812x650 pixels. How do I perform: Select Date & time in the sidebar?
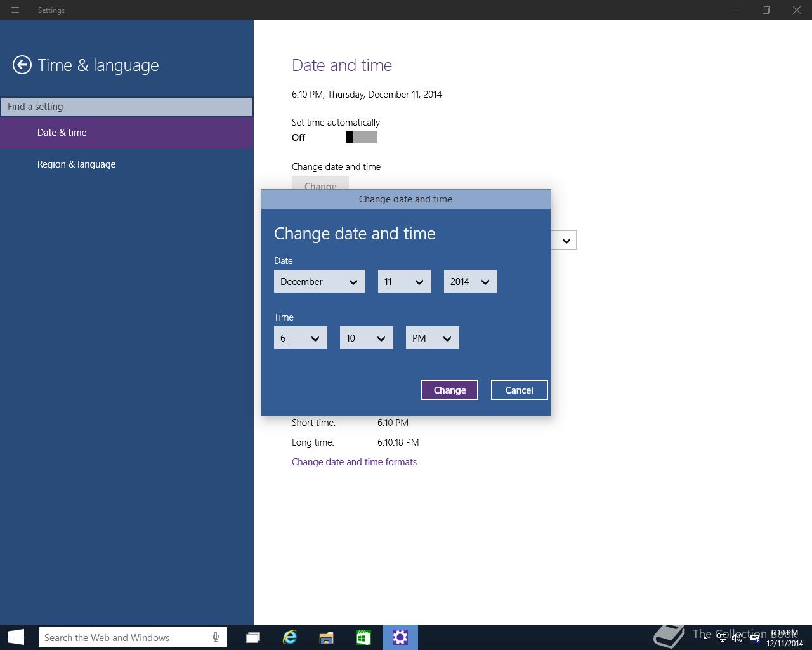(127, 133)
